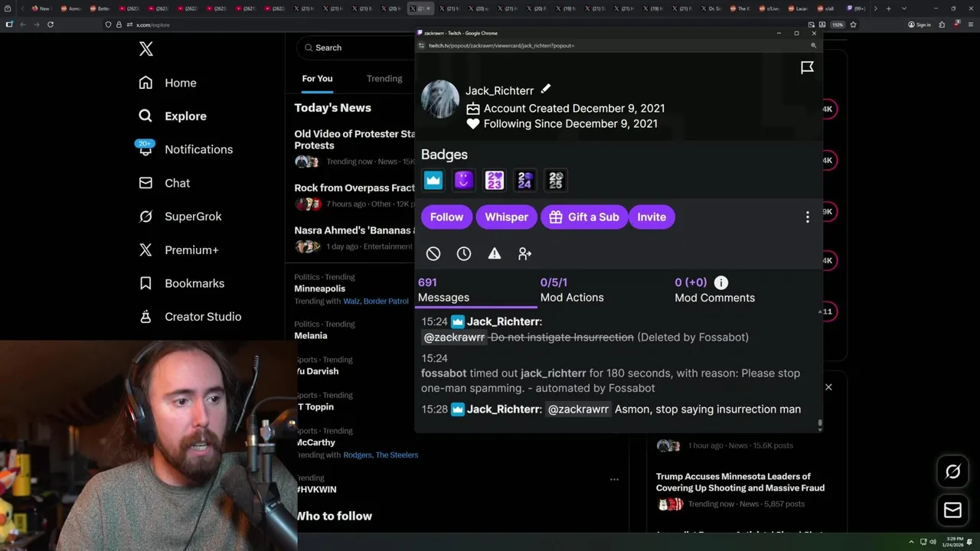Click the ban user icon

(x=433, y=253)
